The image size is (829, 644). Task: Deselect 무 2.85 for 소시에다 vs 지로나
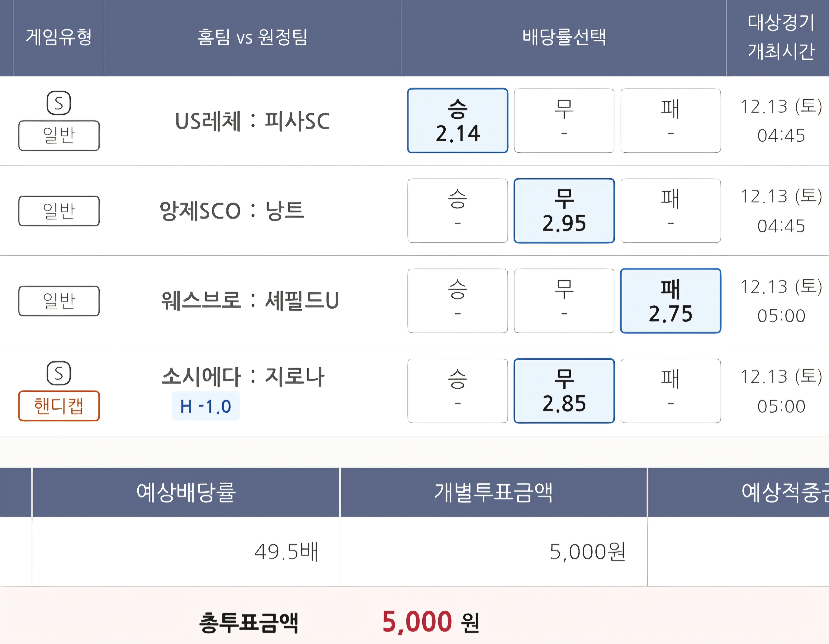564,391
